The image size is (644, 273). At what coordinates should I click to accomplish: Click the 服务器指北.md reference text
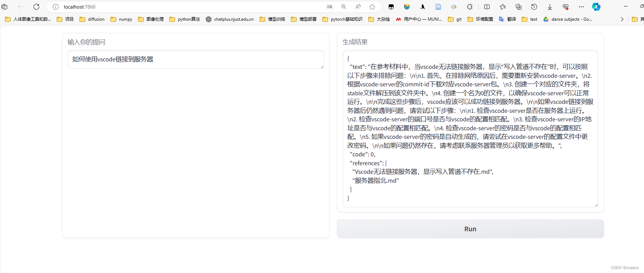[x=376, y=181]
